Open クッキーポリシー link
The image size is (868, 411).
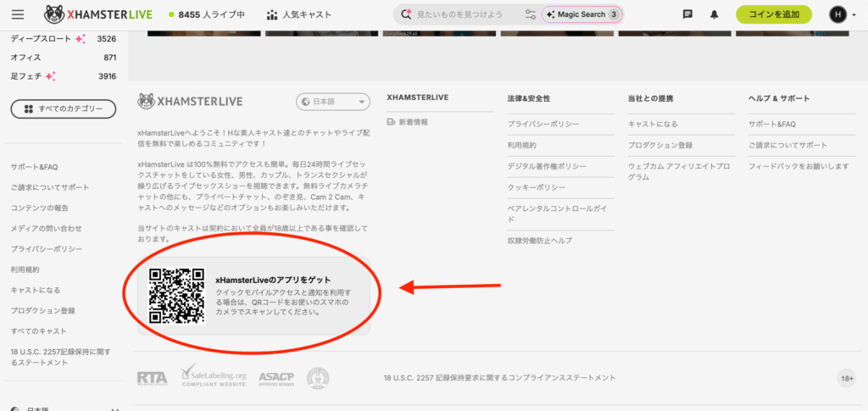point(536,187)
